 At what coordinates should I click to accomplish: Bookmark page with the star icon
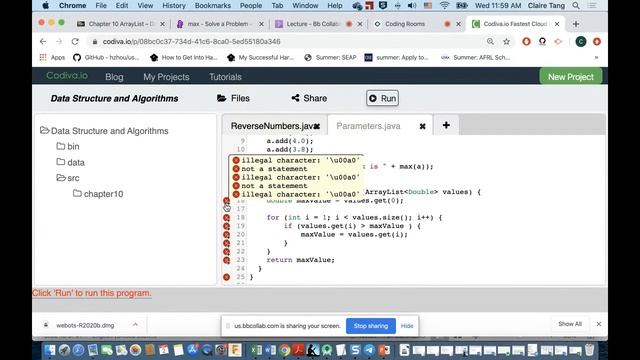pos(507,42)
